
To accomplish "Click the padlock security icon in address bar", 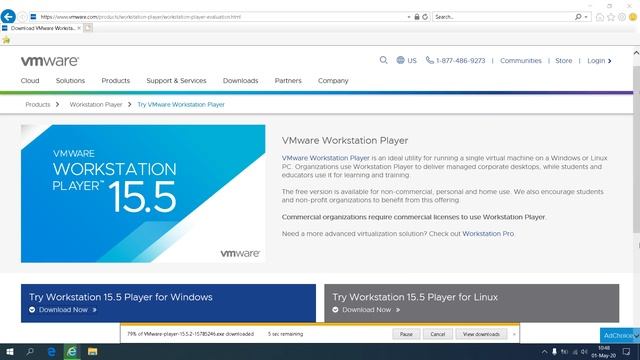I will [x=417, y=17].
